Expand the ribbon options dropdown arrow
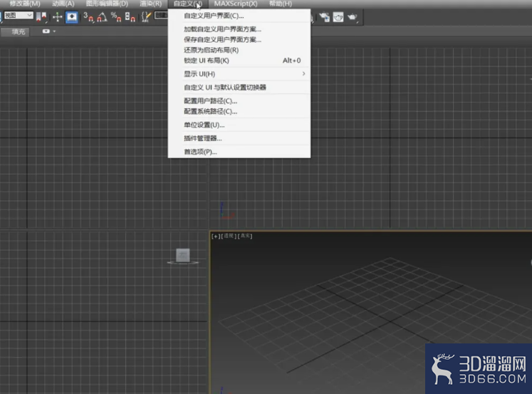Viewport: 532px width, 394px height. point(54,31)
